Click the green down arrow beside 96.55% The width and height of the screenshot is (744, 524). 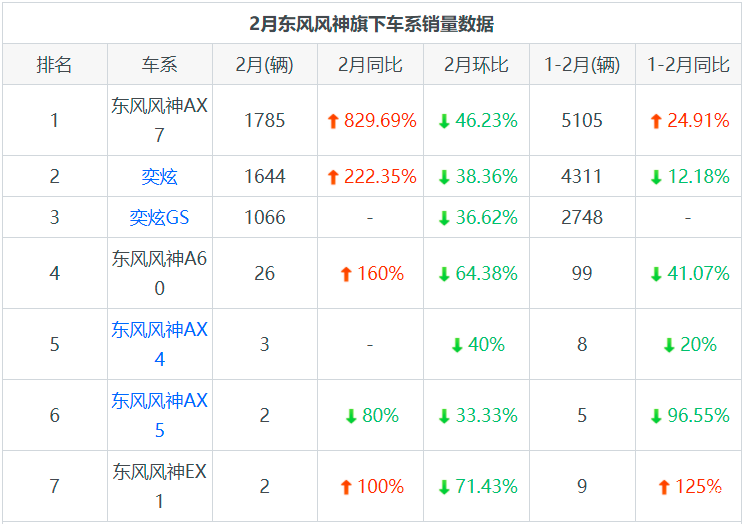click(x=656, y=416)
